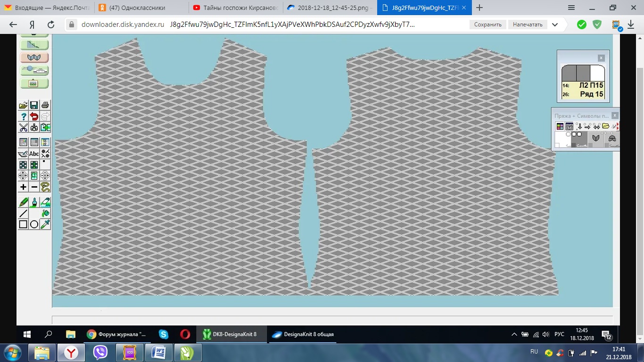Click the stitch symbols palette icon
This screenshot has width=644, height=362.
tap(569, 126)
